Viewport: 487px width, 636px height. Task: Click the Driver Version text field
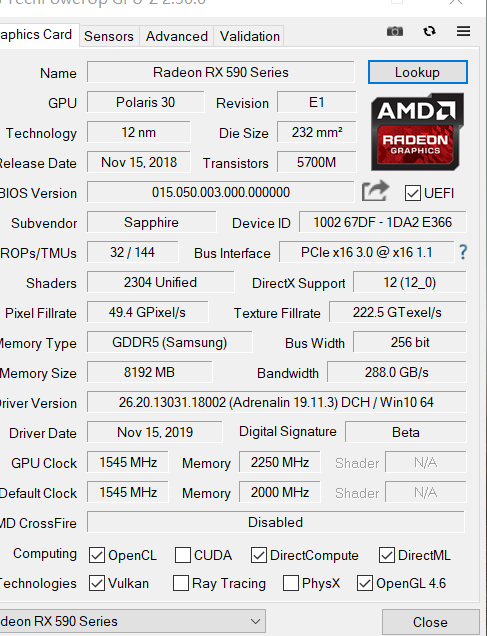(277, 402)
